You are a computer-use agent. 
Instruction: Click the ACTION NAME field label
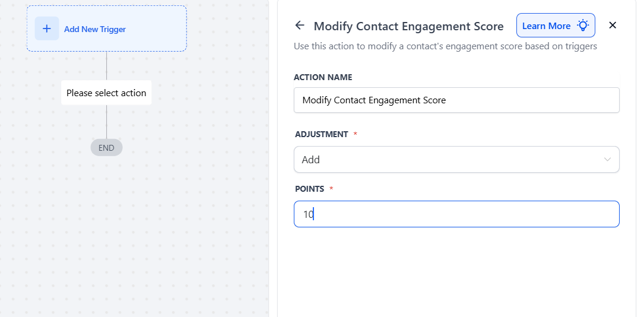click(x=323, y=77)
